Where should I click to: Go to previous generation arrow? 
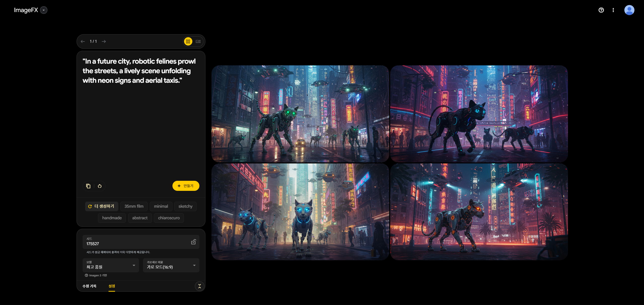(83, 41)
